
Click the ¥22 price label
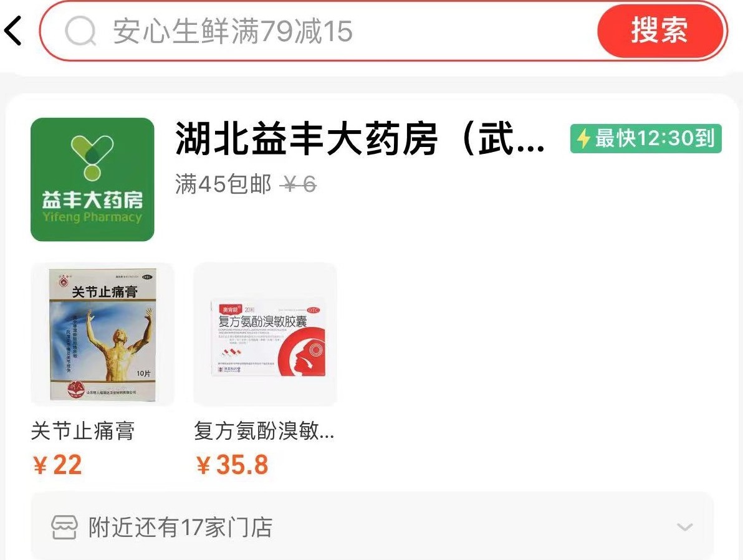click(x=57, y=465)
